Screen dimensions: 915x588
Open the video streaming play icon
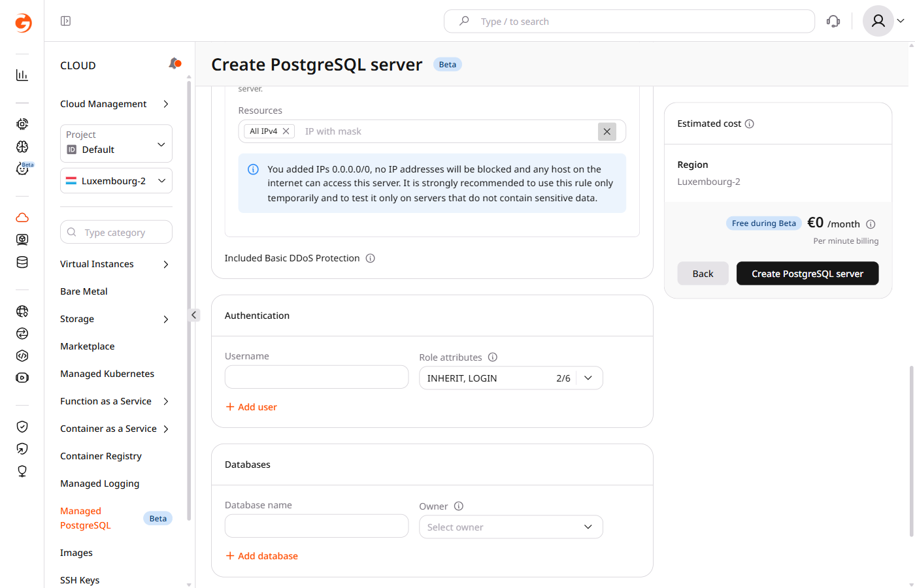click(x=22, y=378)
